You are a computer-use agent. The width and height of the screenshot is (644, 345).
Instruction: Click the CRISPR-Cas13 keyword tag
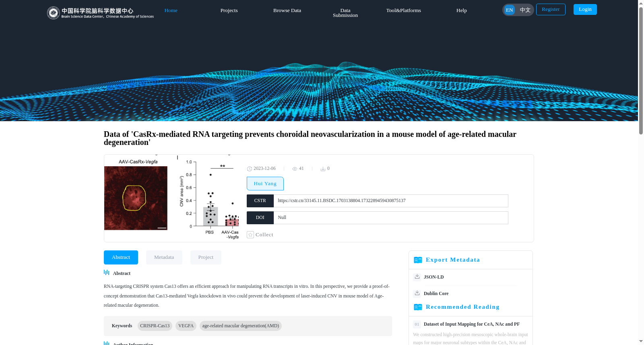(x=155, y=326)
